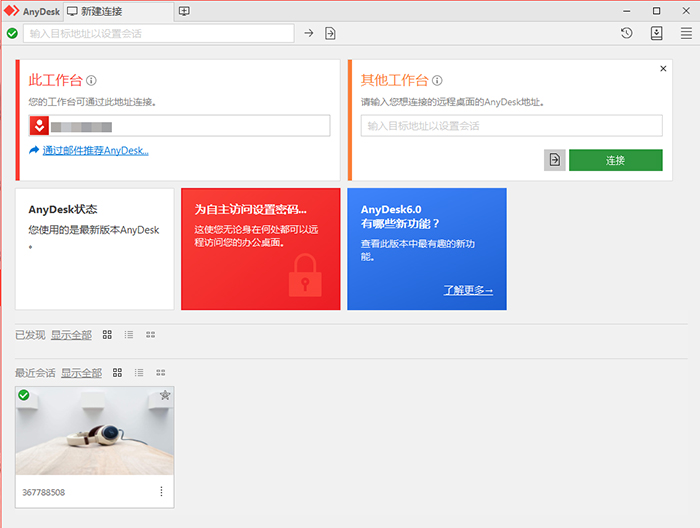Open recent session thumbnail 367788508

95,431
